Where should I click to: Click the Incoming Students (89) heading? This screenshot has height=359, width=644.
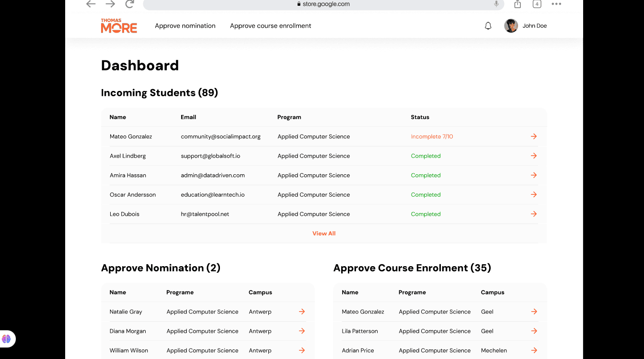tap(160, 93)
